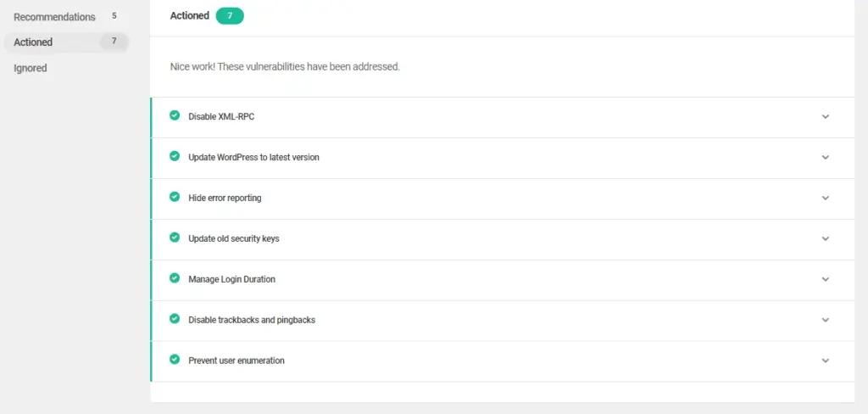This screenshot has height=414, width=868.
Task: Expand Disable trackbacks and pingbacks chevron
Action: click(826, 320)
